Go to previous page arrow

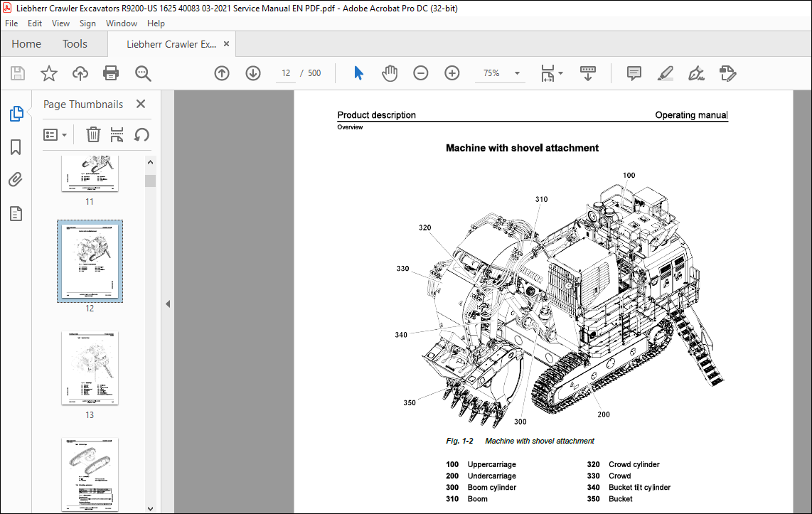[x=222, y=73]
